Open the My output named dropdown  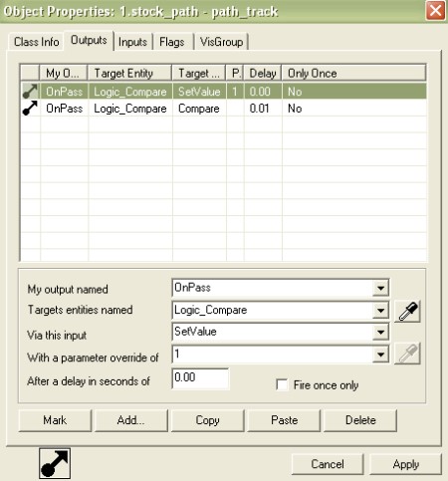point(380,288)
